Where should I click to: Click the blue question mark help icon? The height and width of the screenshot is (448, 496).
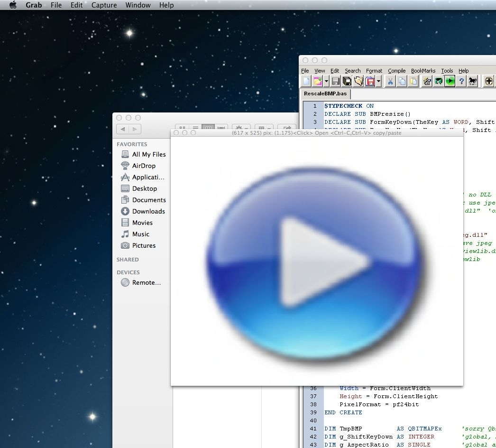point(461,81)
